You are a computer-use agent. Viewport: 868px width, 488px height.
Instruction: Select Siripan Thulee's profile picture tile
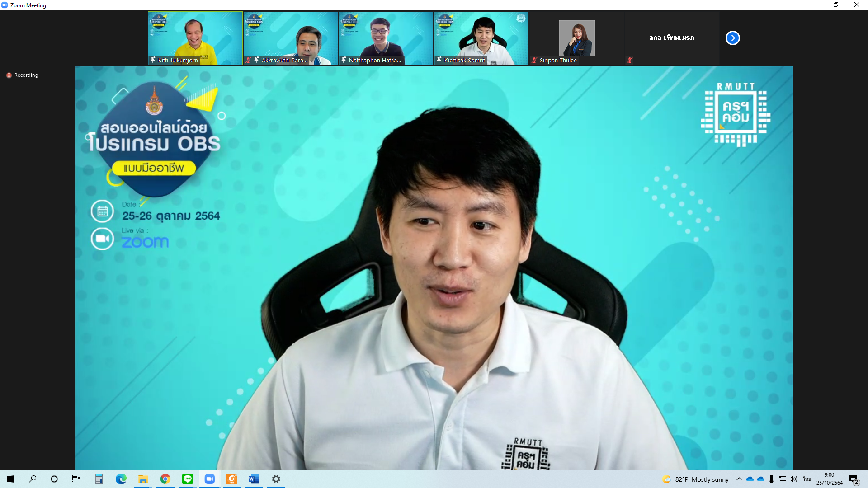click(x=576, y=38)
